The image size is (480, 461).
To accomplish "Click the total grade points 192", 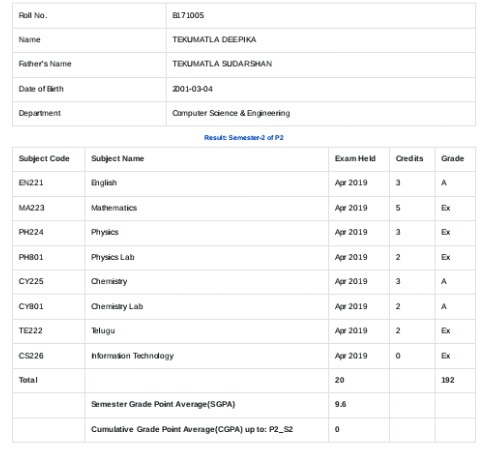I will (x=448, y=380).
